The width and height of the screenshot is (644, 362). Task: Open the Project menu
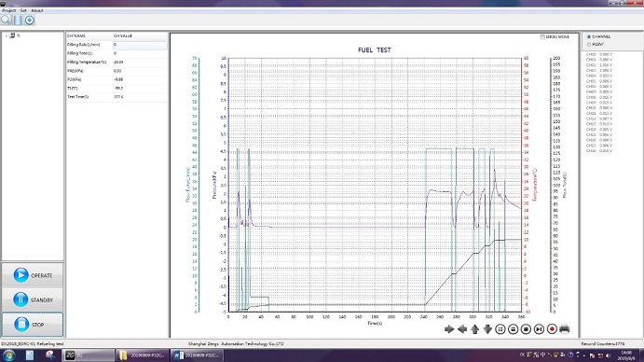coord(9,10)
